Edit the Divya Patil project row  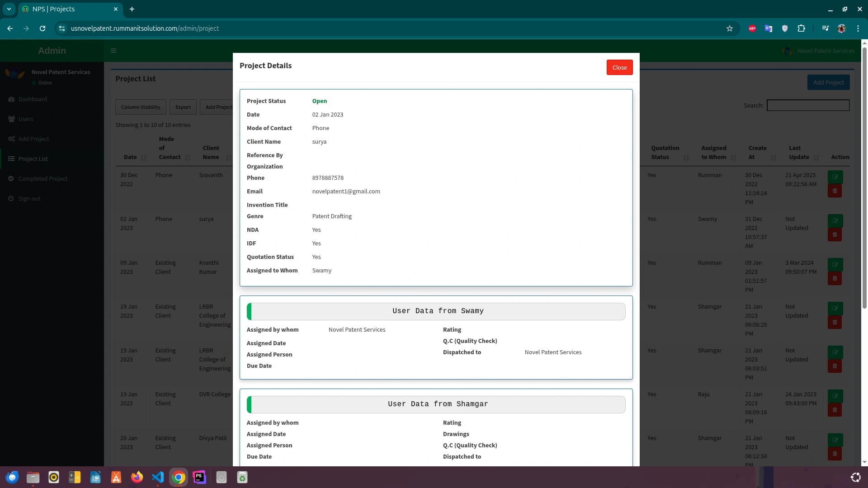point(835,440)
